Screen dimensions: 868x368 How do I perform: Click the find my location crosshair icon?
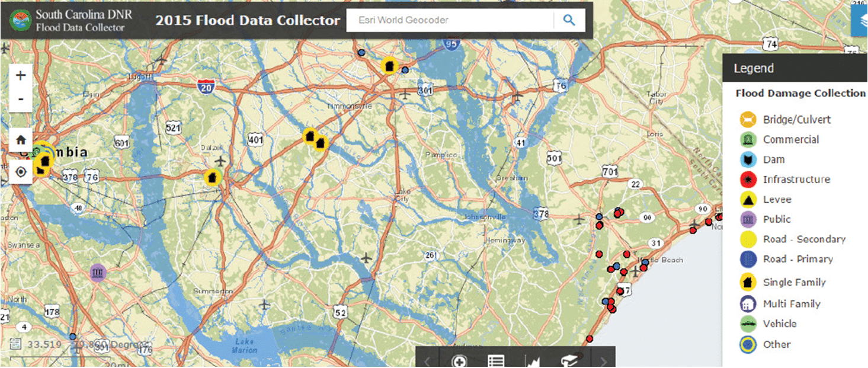(x=20, y=172)
